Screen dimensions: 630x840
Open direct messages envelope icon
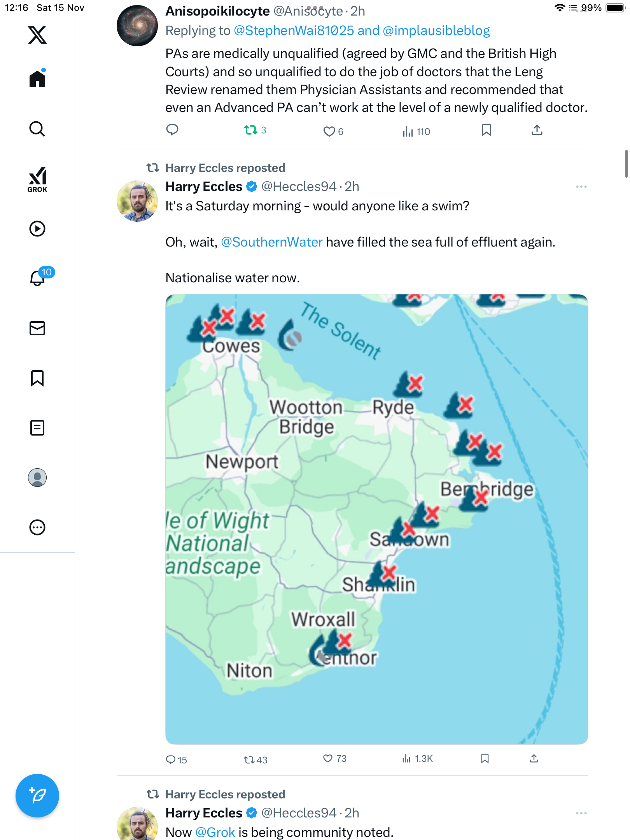[x=37, y=328]
